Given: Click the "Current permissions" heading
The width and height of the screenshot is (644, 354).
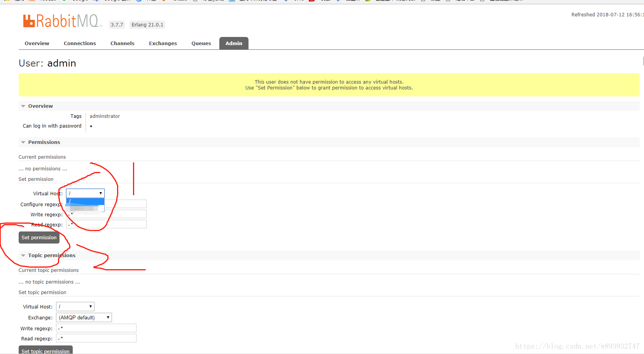Looking at the screenshot, I should click(x=42, y=157).
